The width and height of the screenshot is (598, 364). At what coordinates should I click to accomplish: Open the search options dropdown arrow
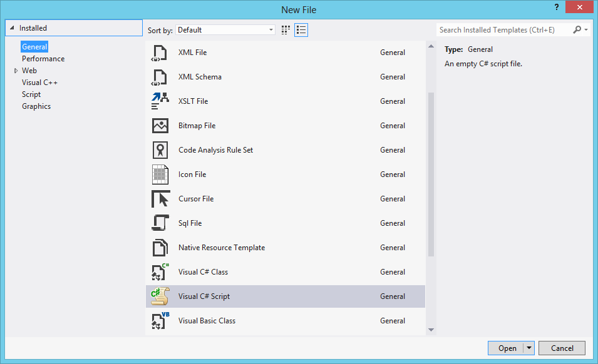(x=586, y=29)
